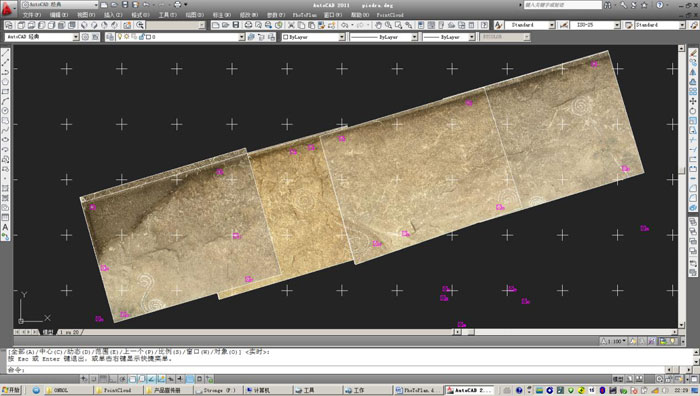Open the Standard table style dropdown
Viewport: 700px width, 396px height.
coord(682,25)
